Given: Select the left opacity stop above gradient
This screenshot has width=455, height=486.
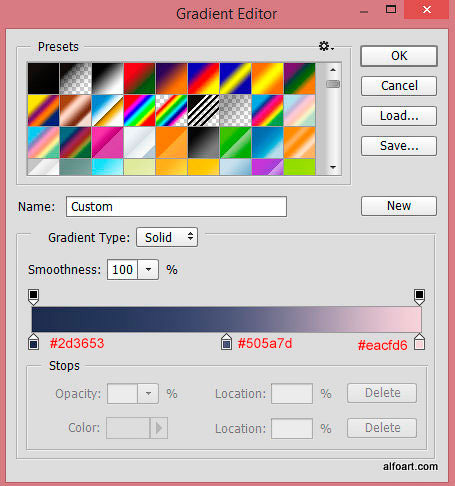Looking at the screenshot, I should [x=33, y=297].
